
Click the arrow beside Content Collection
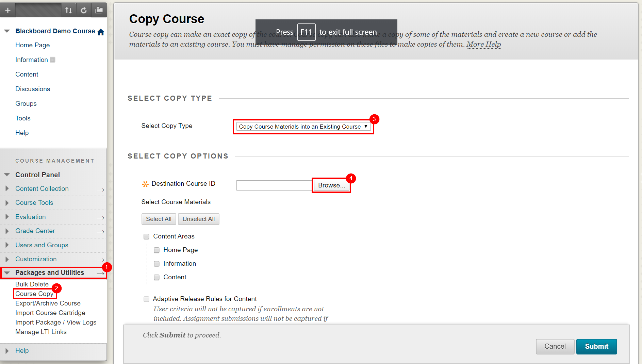click(x=100, y=189)
